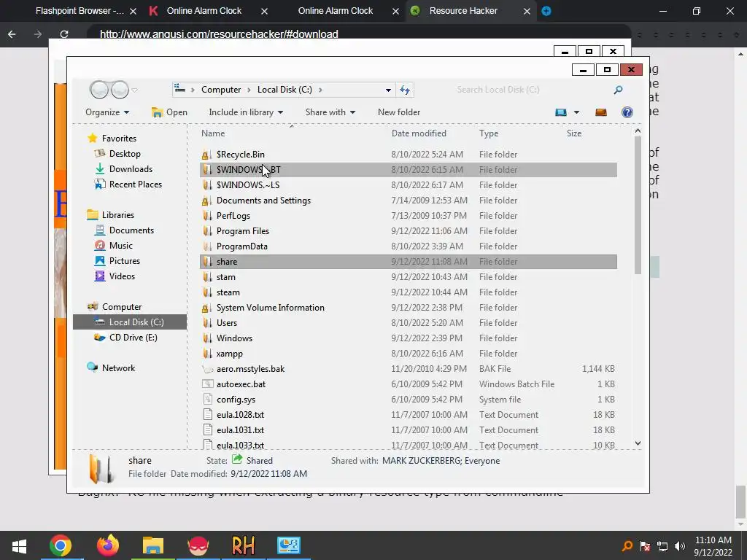The image size is (747, 560).
Task: Switch to the Flashpoint Browser tab
Action: (80, 11)
